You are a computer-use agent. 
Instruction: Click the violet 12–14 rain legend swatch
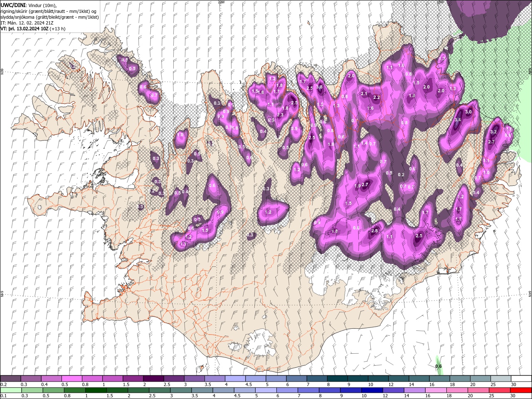(x=393, y=390)
